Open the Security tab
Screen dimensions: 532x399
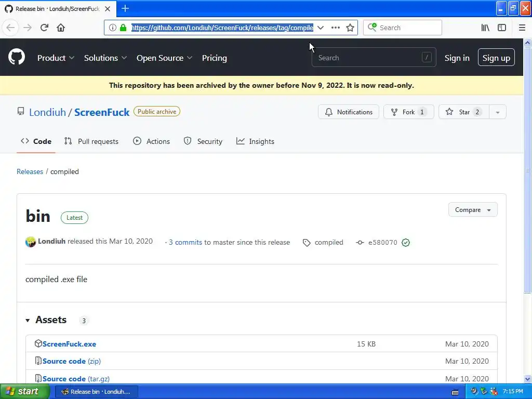(x=203, y=141)
